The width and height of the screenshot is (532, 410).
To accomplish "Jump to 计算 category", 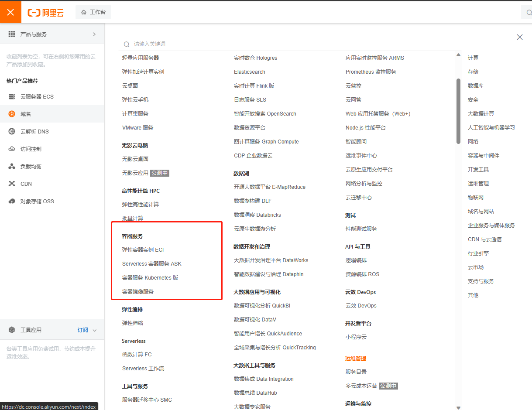I will point(473,58).
